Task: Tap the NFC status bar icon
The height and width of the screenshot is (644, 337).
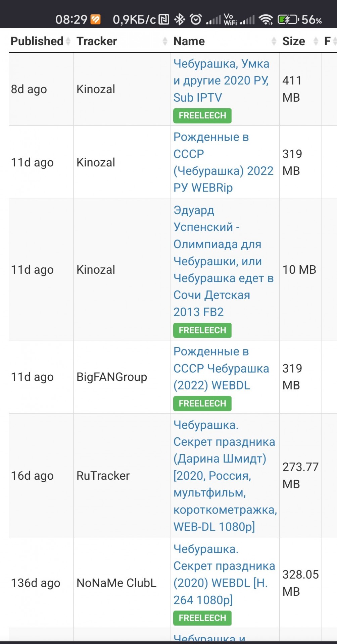Action: point(164,19)
